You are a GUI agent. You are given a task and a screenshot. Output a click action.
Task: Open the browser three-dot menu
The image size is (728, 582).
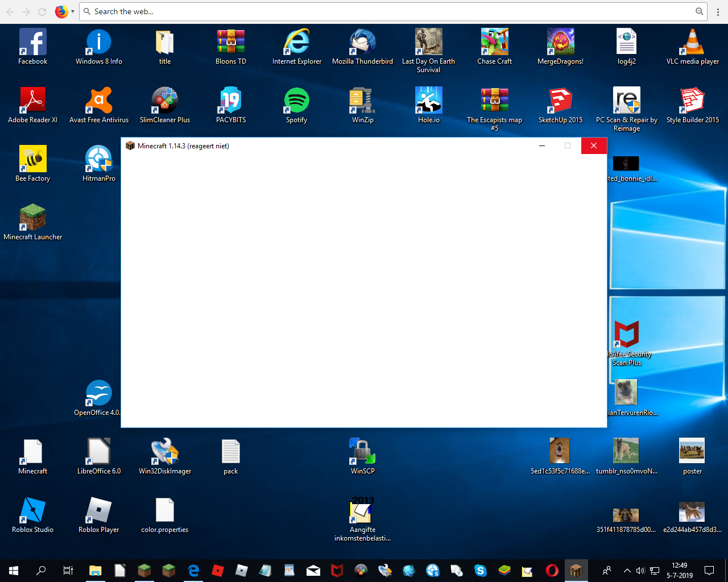(718, 11)
